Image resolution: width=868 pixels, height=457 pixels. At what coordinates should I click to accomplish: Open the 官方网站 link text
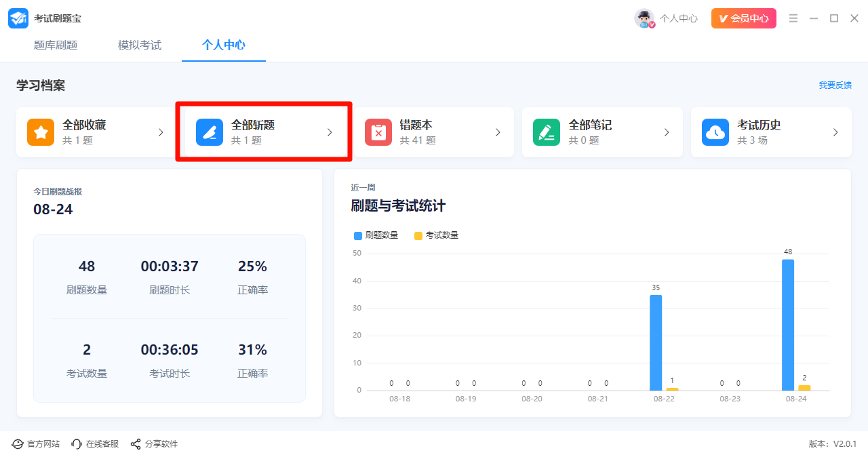43,444
